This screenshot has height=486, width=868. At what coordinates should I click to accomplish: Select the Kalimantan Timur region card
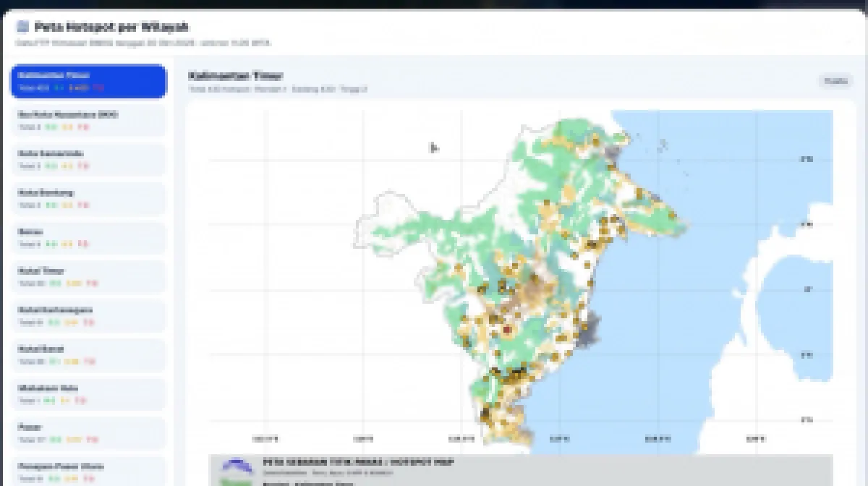88,81
